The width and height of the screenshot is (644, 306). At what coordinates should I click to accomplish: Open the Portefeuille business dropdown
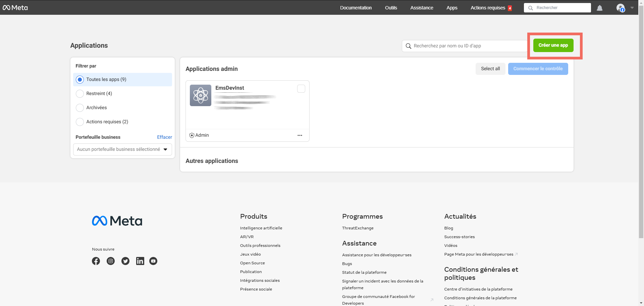(x=122, y=149)
